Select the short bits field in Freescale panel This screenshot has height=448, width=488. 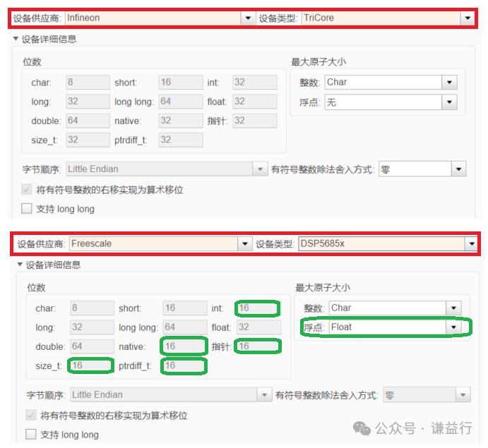pos(185,308)
